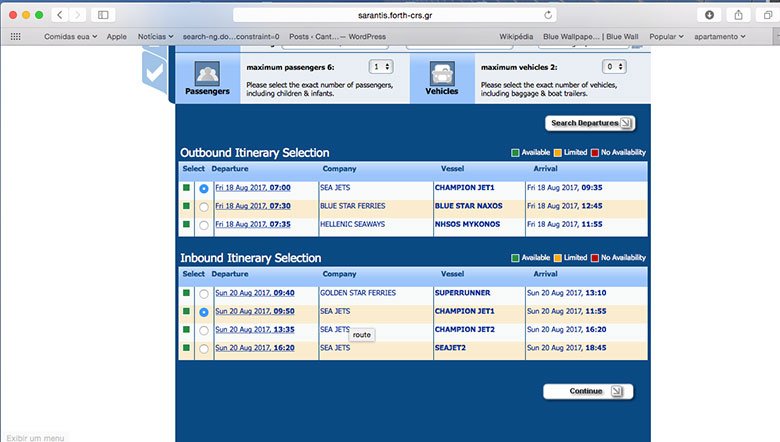The image size is (780, 442).
Task: Click green availability square for 16:20 departure
Action: [186, 348]
